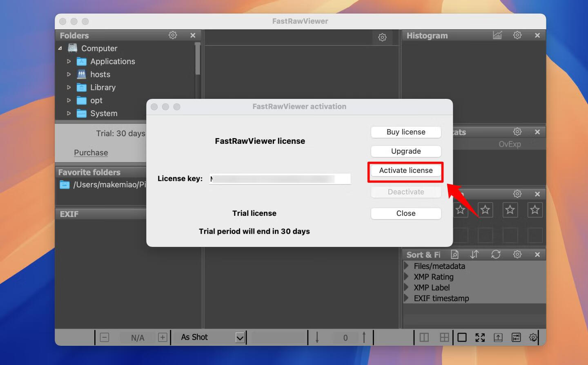Open the Histogram panel gear settings
The image size is (588, 365).
pyautogui.click(x=517, y=36)
